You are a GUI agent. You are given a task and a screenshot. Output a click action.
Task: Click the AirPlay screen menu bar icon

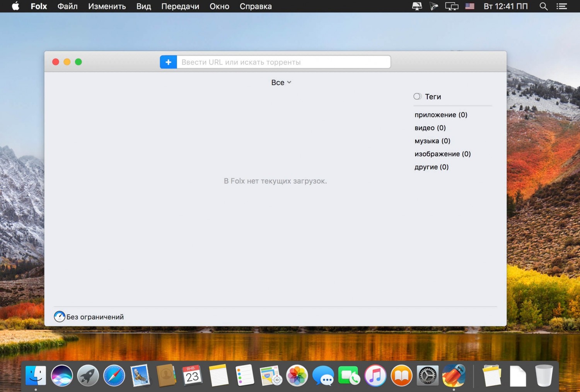point(417,6)
